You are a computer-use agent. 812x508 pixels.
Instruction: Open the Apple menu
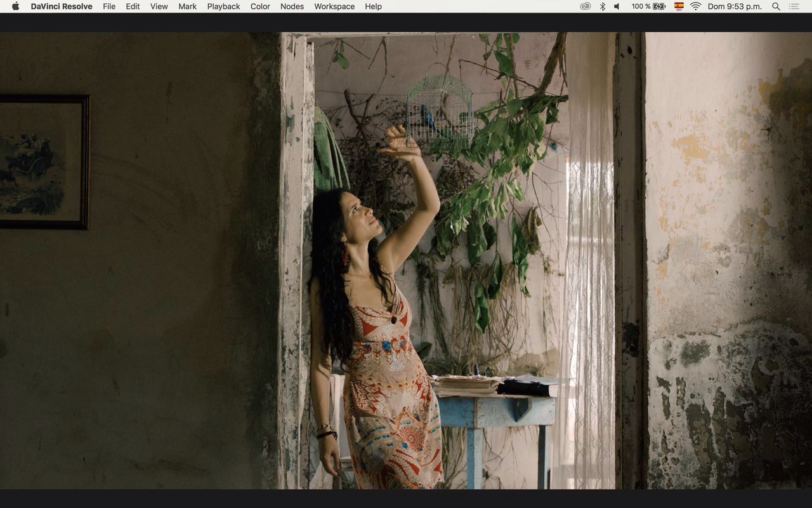coord(16,6)
